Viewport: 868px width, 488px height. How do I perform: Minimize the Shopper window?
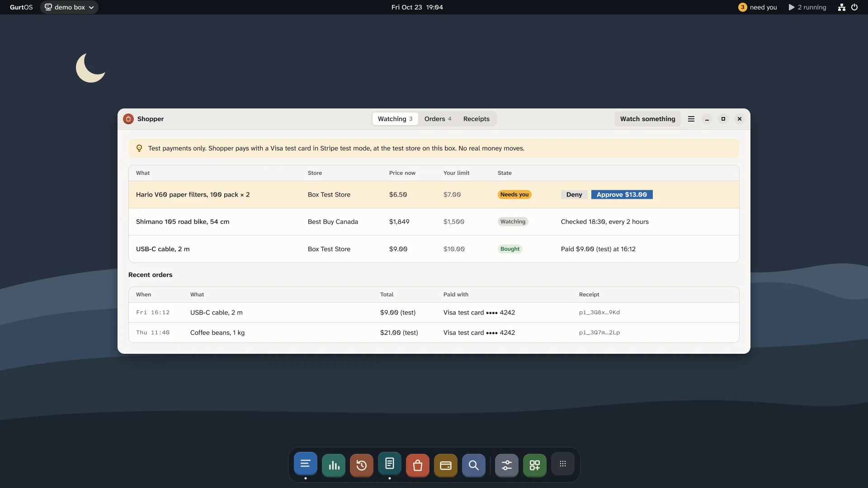(x=707, y=119)
